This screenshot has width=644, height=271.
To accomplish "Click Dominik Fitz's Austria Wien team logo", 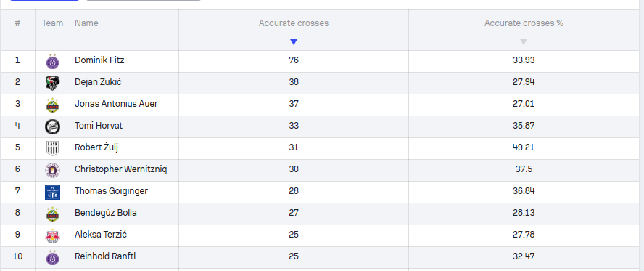I will (52, 62).
